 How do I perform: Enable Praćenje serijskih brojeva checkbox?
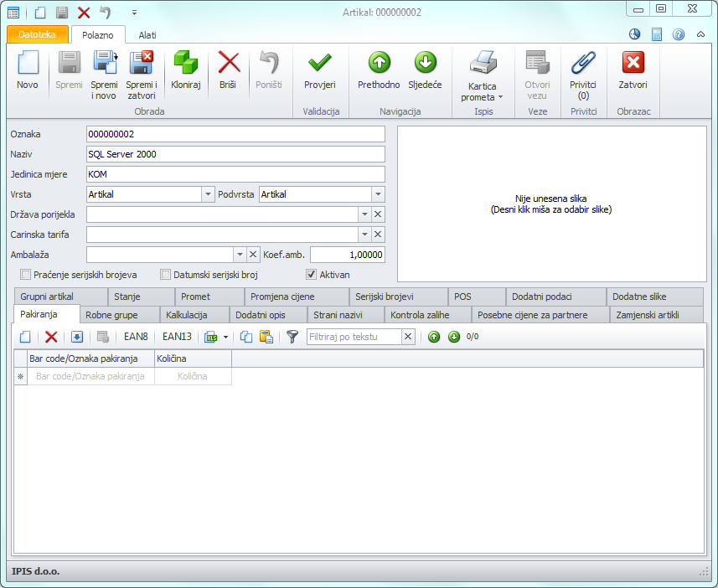(26, 275)
